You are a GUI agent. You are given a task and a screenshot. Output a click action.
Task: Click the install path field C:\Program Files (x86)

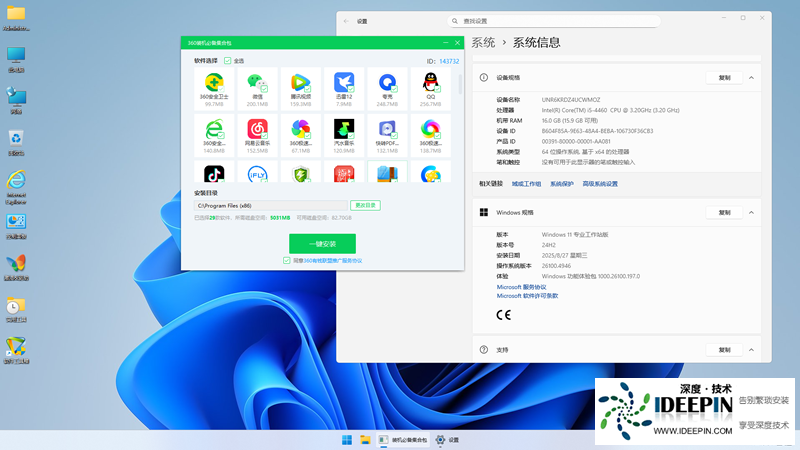[271, 206]
